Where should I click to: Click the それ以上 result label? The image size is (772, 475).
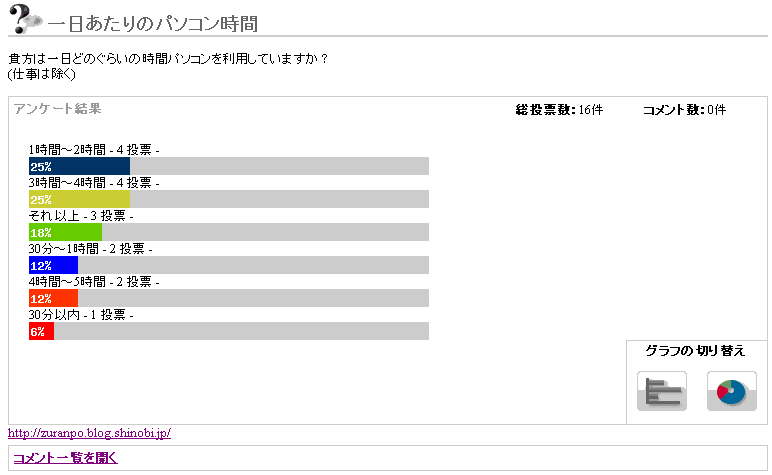tap(81, 216)
